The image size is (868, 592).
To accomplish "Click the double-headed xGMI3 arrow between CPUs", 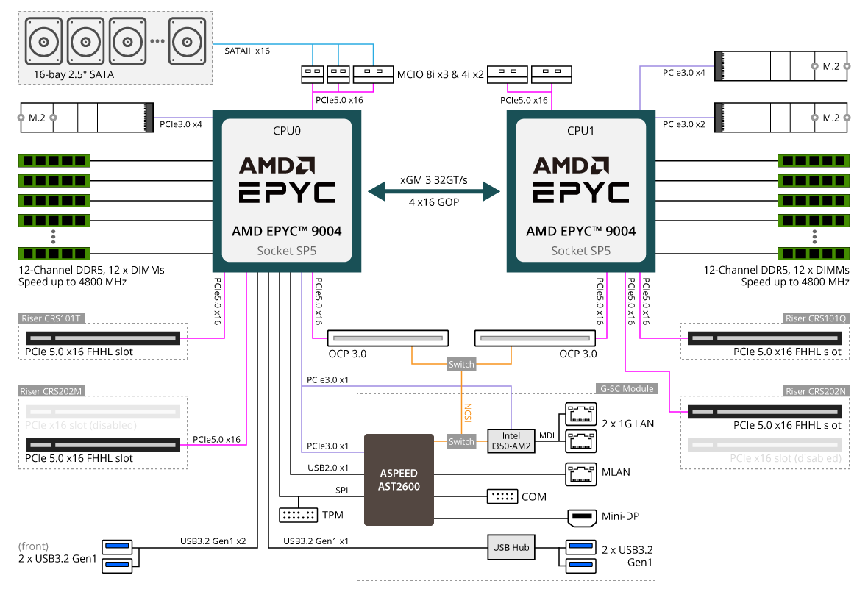I will click(x=434, y=191).
